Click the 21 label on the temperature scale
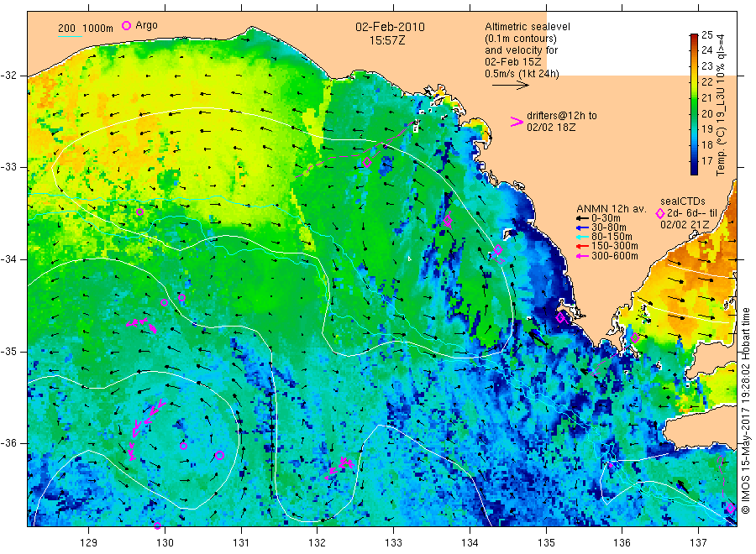This screenshot has height=554, width=756. click(x=706, y=98)
